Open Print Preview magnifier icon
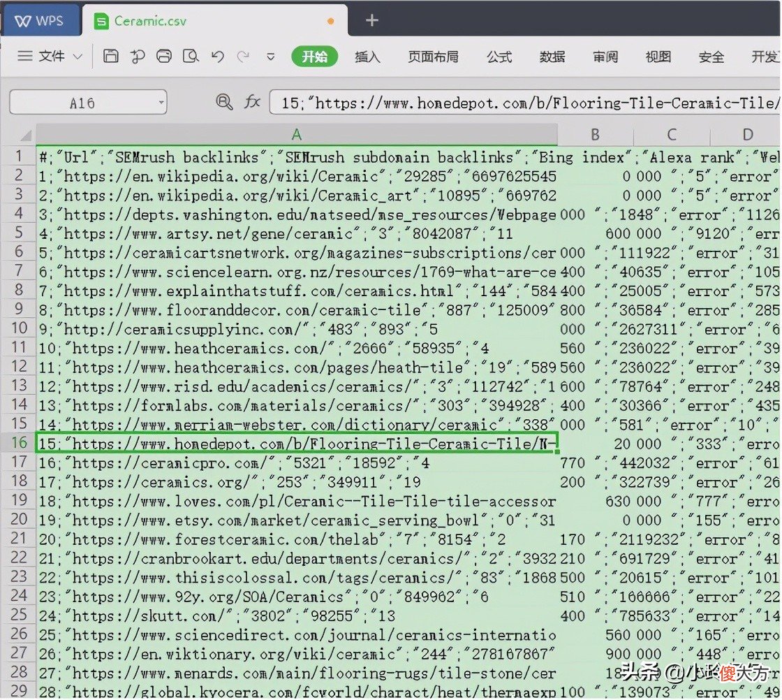This screenshot has height=700, width=782. [191, 56]
